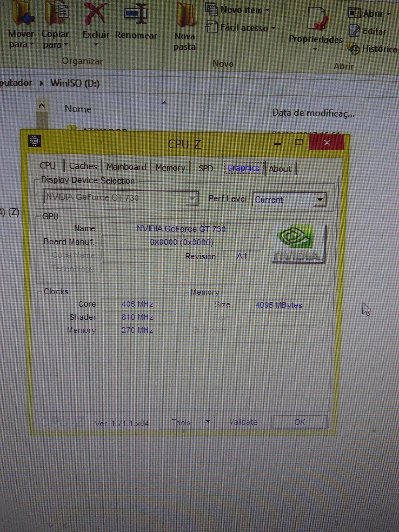Sort by the Nome column header

(78, 109)
